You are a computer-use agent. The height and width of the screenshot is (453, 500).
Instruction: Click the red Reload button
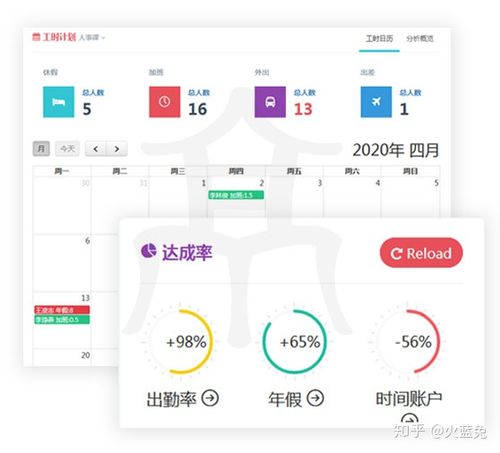(421, 253)
